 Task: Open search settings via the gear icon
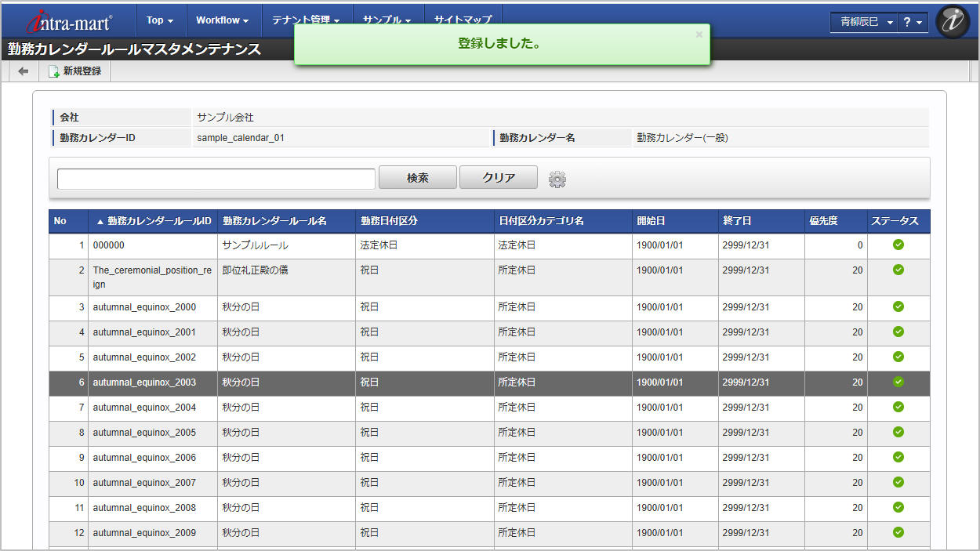point(557,179)
